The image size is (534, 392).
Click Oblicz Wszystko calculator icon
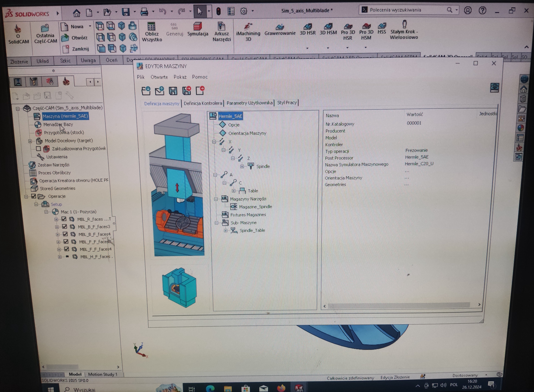click(151, 27)
